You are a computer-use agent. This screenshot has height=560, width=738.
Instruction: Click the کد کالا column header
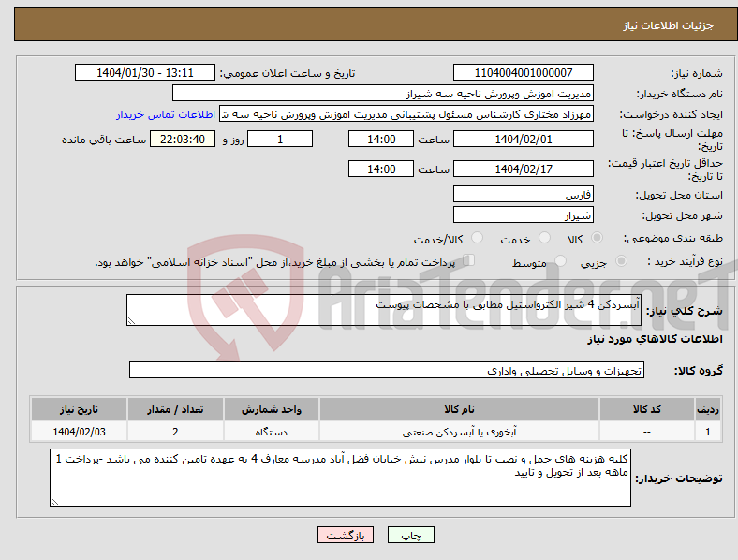coord(647,409)
